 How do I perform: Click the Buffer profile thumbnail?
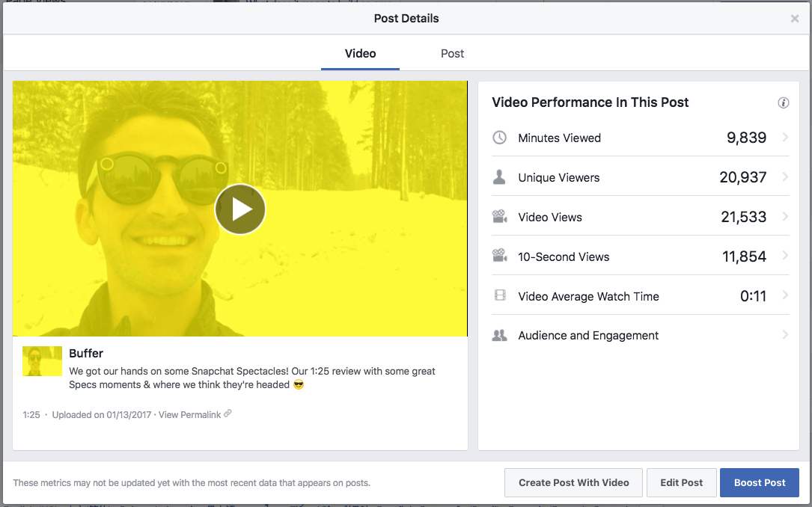click(42, 361)
